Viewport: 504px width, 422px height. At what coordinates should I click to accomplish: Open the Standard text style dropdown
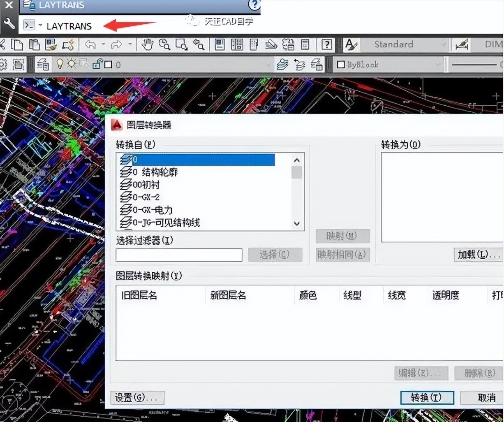[x=443, y=44]
